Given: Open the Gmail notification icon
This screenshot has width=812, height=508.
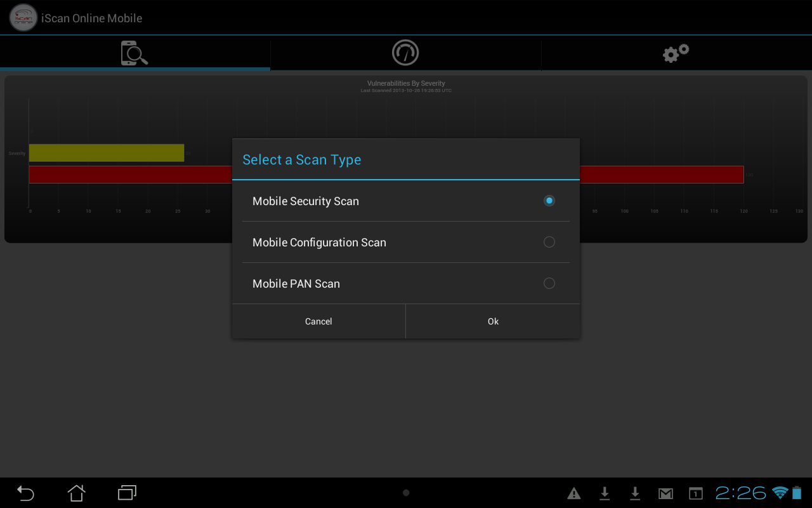Looking at the screenshot, I should (x=665, y=493).
